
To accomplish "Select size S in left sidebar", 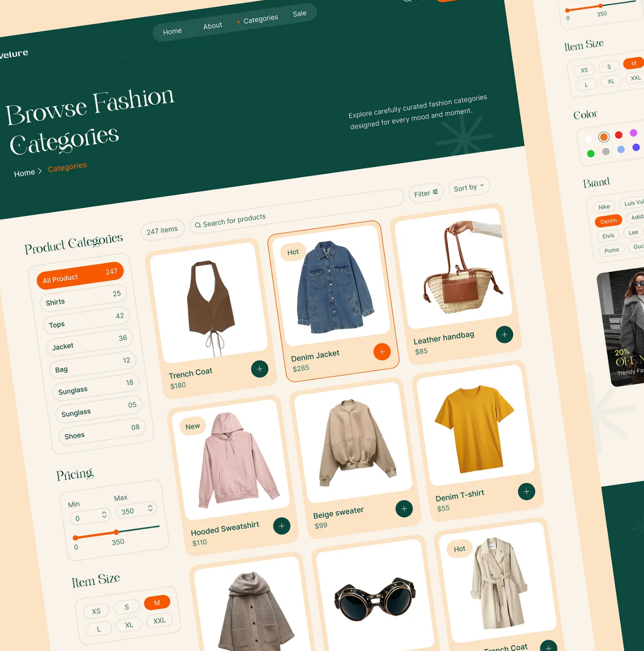I will [127, 607].
